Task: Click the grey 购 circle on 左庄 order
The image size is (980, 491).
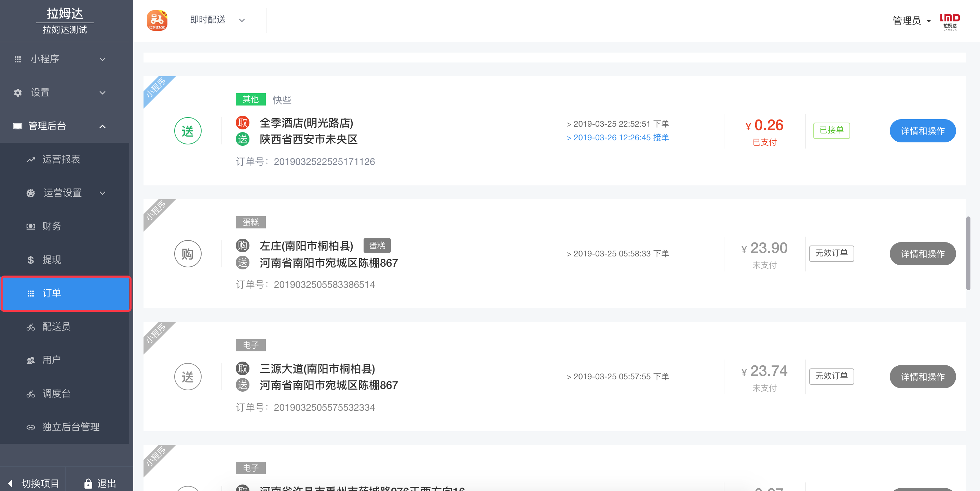Action: coord(188,254)
